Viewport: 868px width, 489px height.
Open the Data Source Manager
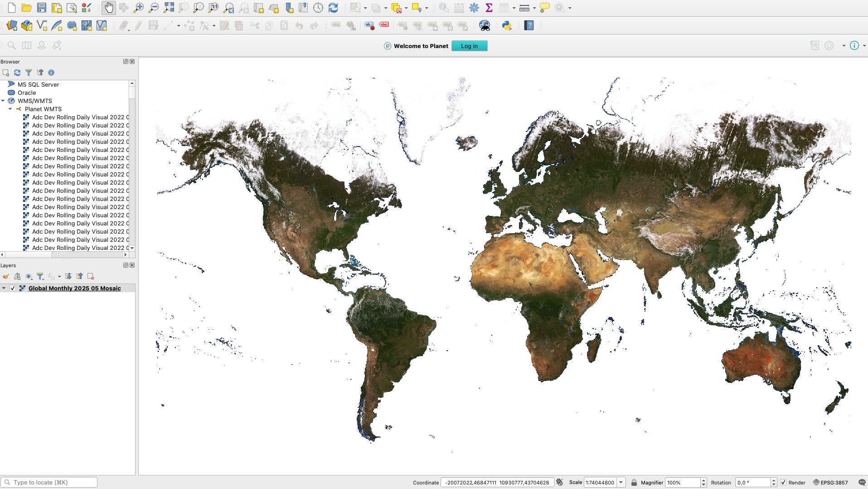(x=12, y=25)
